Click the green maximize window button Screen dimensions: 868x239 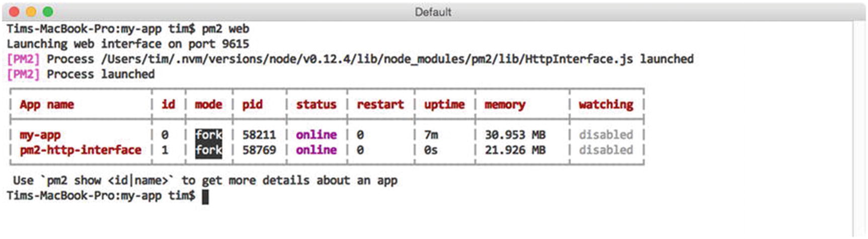point(48,12)
